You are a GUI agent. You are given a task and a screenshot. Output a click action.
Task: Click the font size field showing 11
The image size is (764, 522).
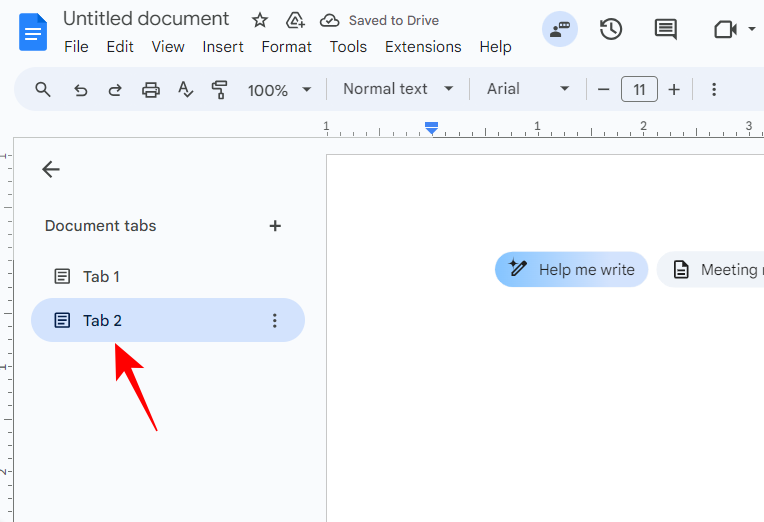pos(639,90)
